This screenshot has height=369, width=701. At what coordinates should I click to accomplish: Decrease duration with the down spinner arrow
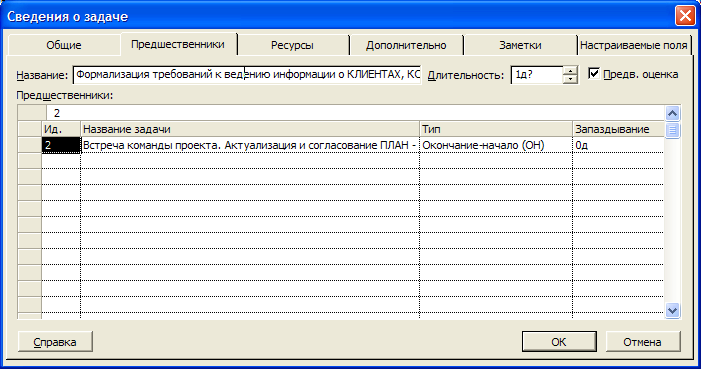coord(570,79)
